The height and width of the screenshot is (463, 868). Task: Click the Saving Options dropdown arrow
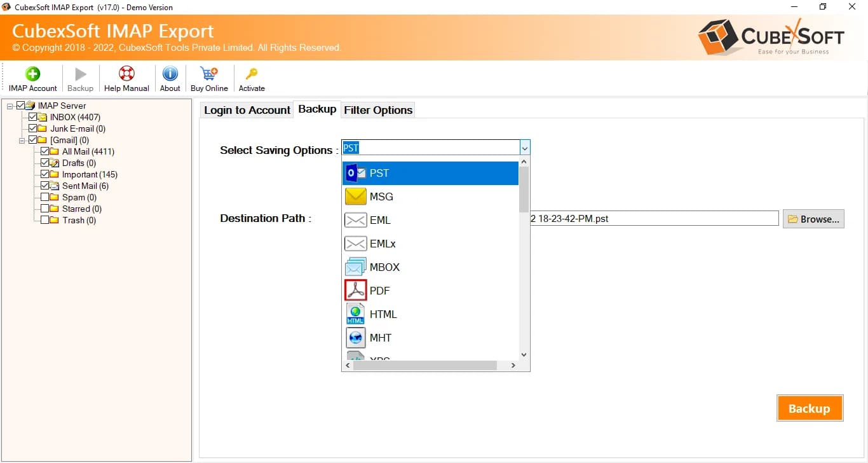[x=524, y=148]
